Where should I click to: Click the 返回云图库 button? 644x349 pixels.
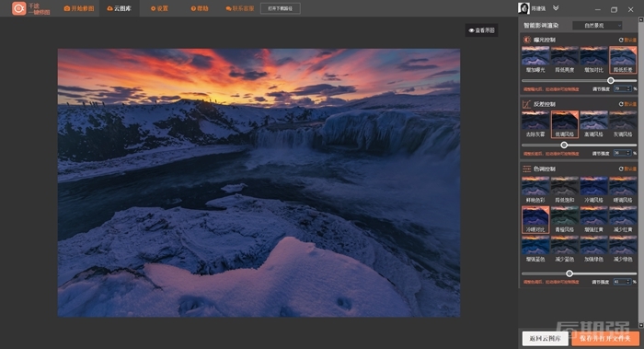545,338
